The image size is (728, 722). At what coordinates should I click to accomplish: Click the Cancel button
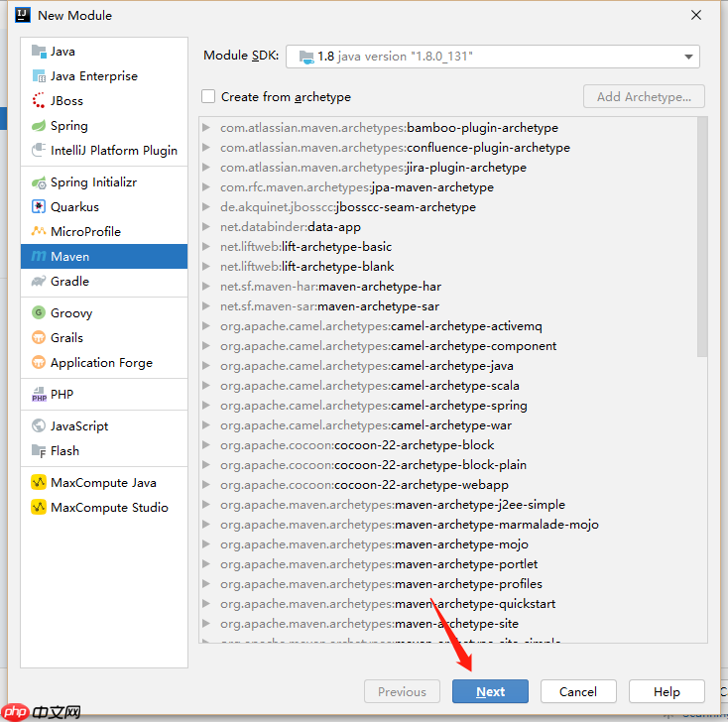click(578, 691)
